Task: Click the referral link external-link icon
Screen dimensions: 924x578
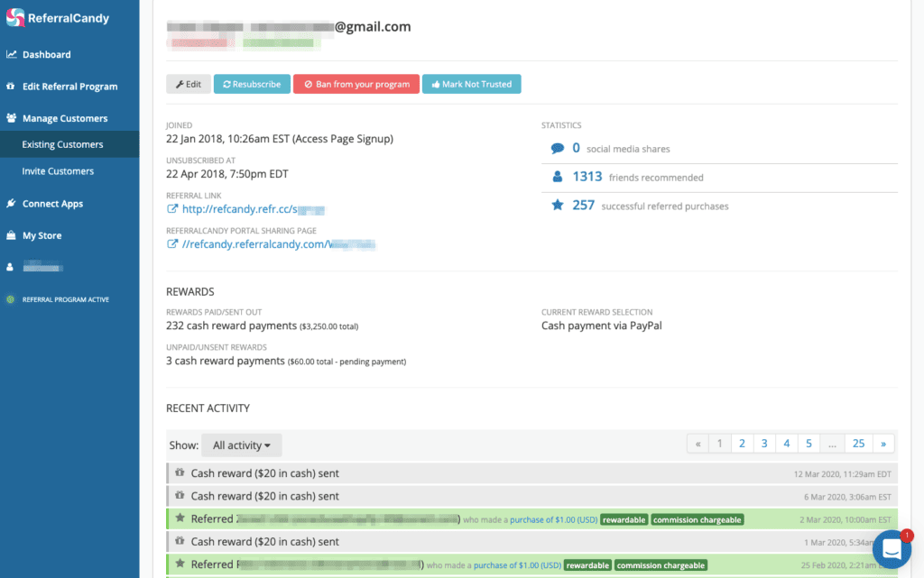Action: click(x=172, y=208)
